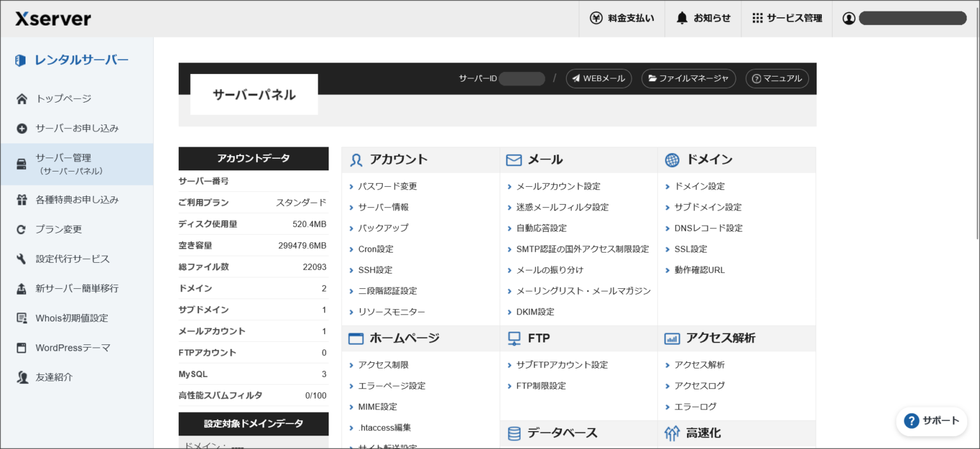Click the お知らせ bell icon
This screenshot has height=449, width=980.
[x=682, y=18]
